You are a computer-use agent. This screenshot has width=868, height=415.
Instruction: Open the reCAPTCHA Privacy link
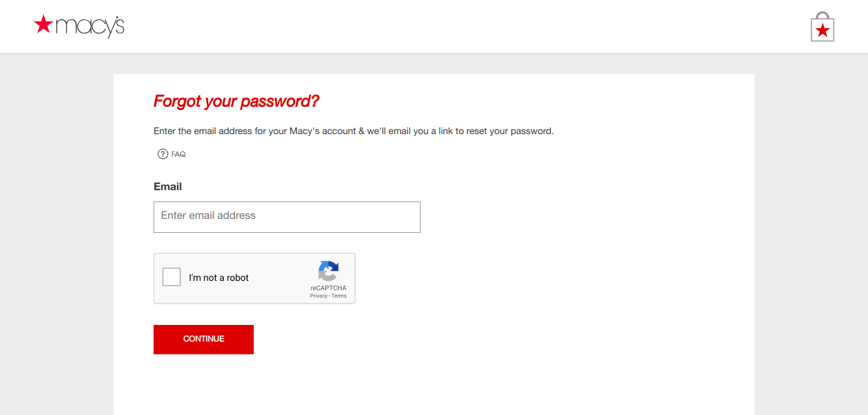[318, 296]
